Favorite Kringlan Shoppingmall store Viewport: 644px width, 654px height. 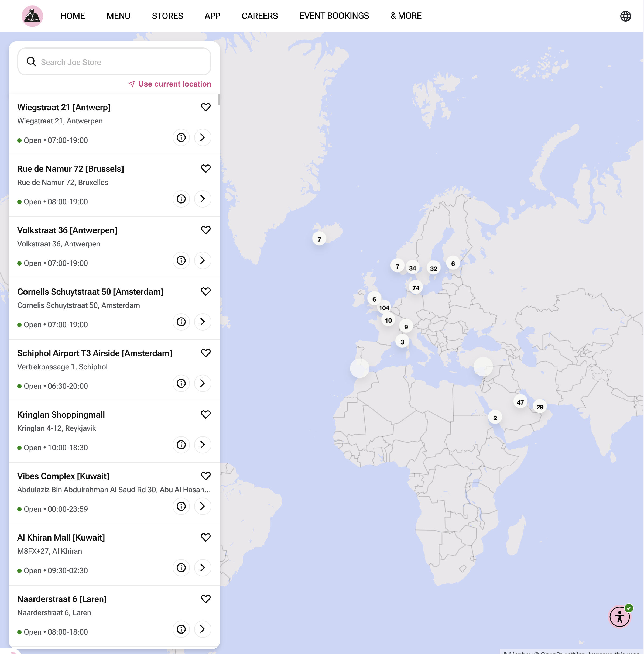[206, 415]
